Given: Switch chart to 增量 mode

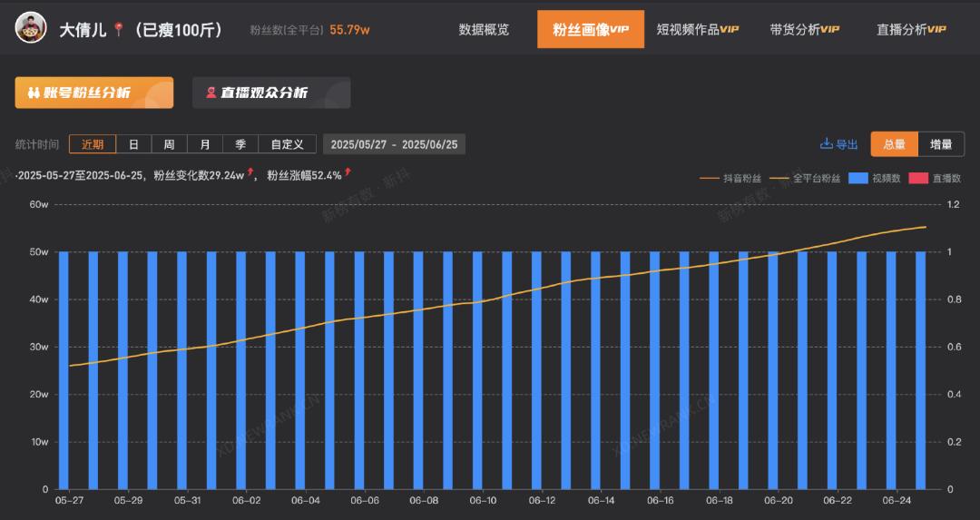Looking at the screenshot, I should 941,144.
